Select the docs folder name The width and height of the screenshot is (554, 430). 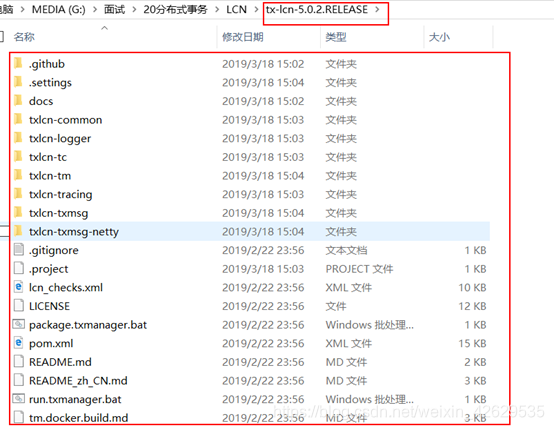(x=41, y=101)
